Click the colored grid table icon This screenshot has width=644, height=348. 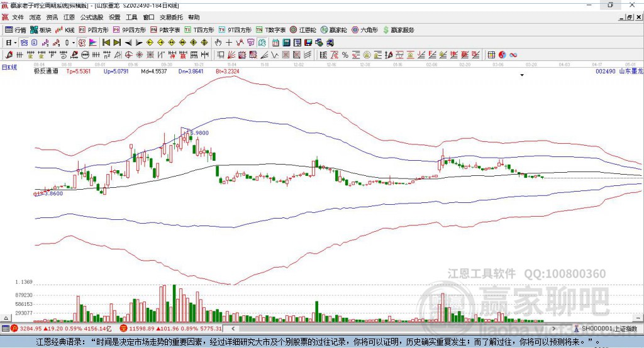(491, 55)
